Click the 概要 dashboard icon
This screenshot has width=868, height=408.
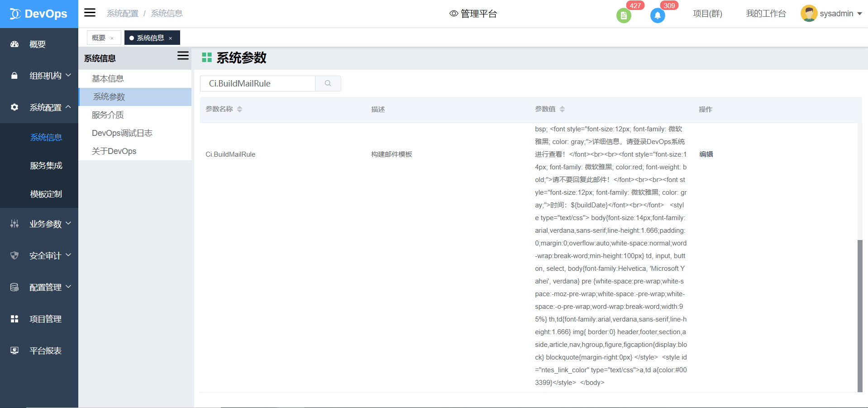pyautogui.click(x=14, y=44)
